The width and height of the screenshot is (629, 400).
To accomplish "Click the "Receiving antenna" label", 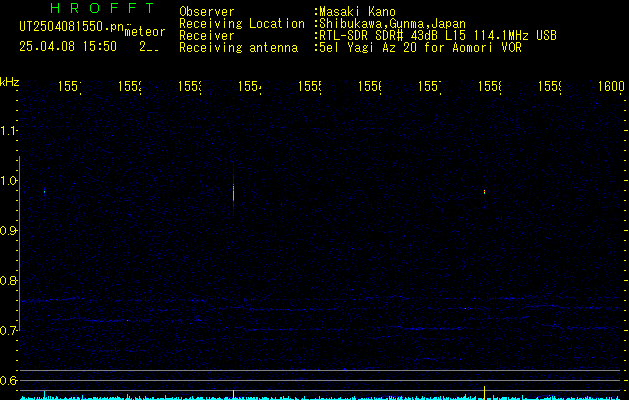I will point(238,48).
